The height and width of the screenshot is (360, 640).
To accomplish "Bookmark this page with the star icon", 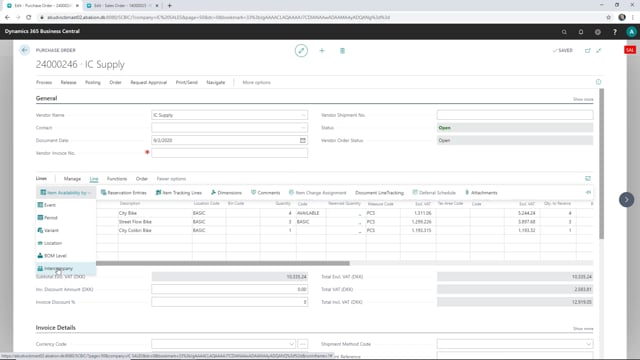I will pos(609,17).
